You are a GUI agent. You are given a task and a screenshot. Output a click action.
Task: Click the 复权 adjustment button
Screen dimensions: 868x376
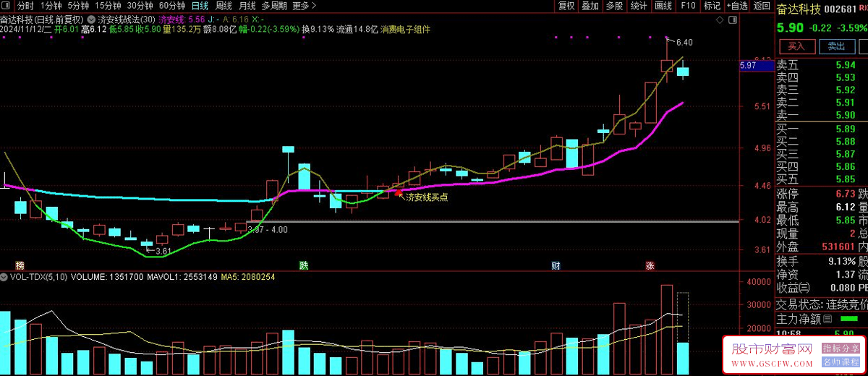tap(566, 6)
